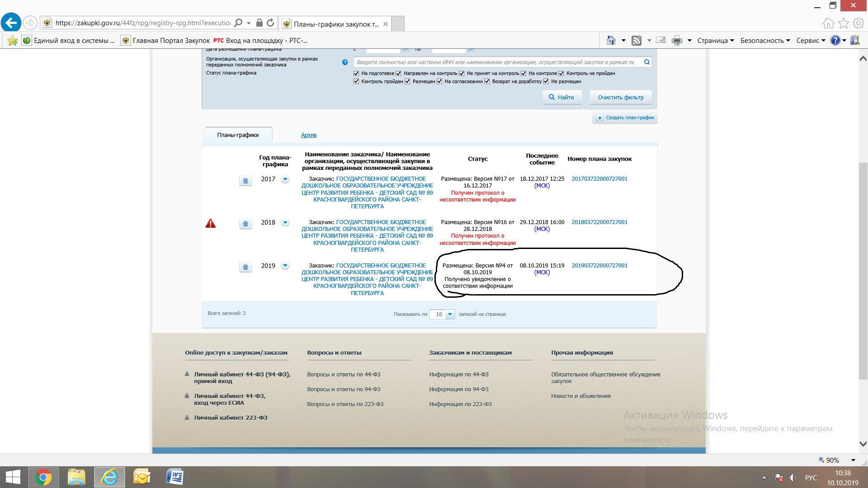Switch to the Архив tab
The height and width of the screenshot is (488, 868).
click(309, 135)
